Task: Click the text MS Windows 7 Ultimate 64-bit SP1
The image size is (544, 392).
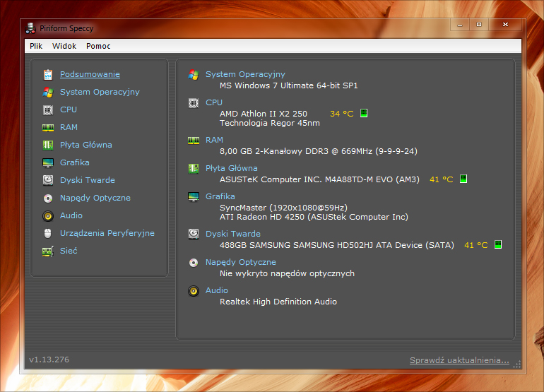Action: point(289,85)
